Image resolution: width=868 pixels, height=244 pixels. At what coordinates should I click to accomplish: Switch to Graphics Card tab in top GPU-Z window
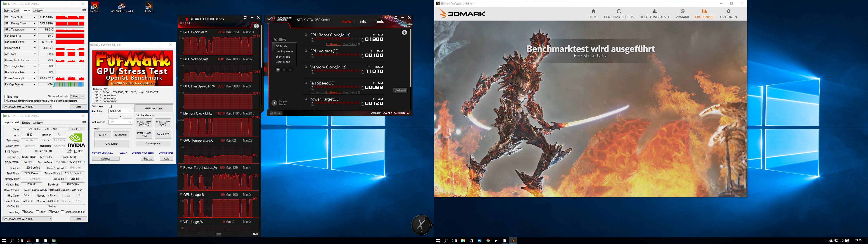(11, 10)
